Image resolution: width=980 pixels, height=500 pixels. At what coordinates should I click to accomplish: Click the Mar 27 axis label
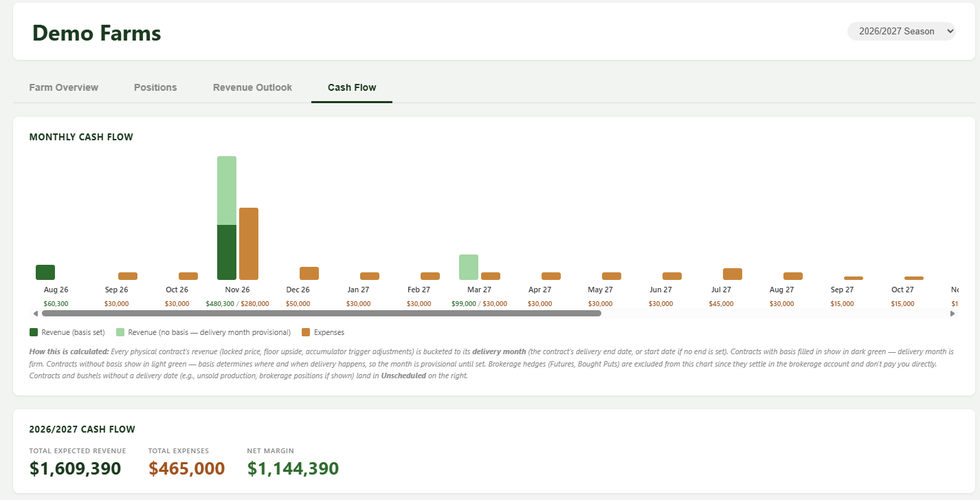[479, 290]
